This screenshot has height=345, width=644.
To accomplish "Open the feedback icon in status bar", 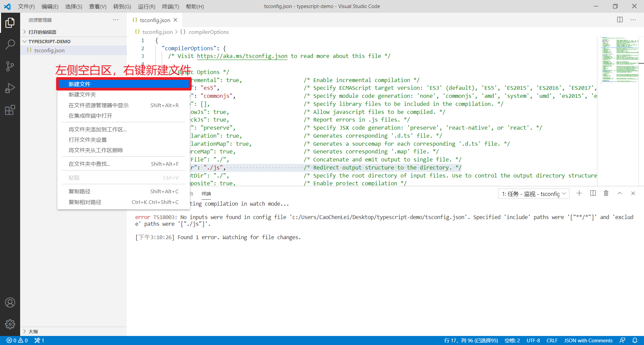I will click(622, 340).
